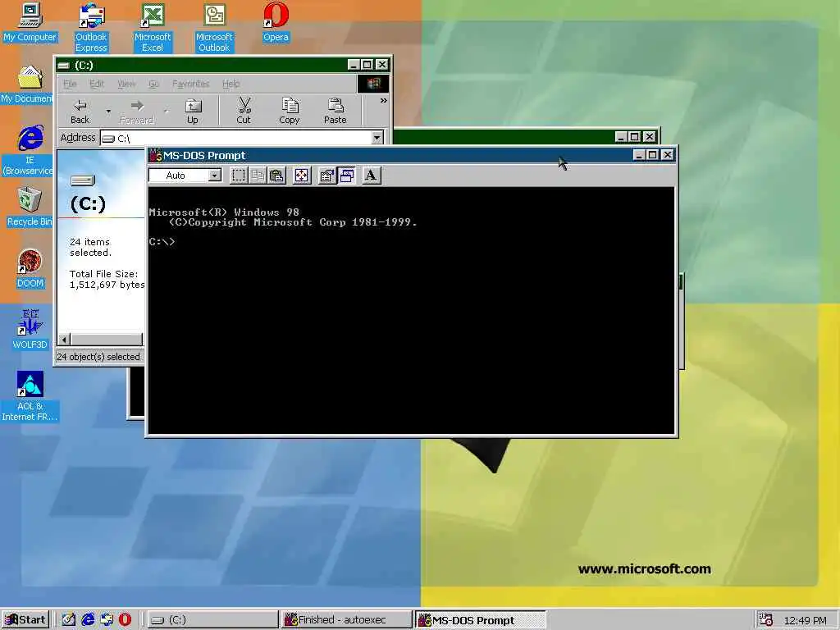
Task: Open the Favorites menu in C: window
Action: 190,84
